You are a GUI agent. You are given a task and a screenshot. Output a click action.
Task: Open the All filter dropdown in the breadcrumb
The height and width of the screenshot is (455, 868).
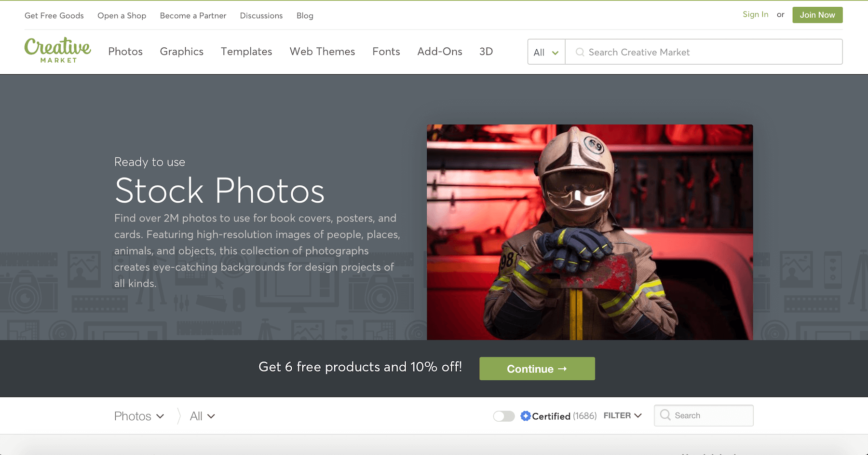click(x=202, y=415)
